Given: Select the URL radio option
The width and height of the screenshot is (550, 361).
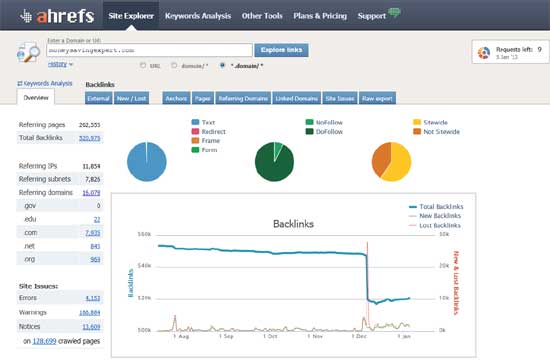Looking at the screenshot, I should click(x=143, y=65).
